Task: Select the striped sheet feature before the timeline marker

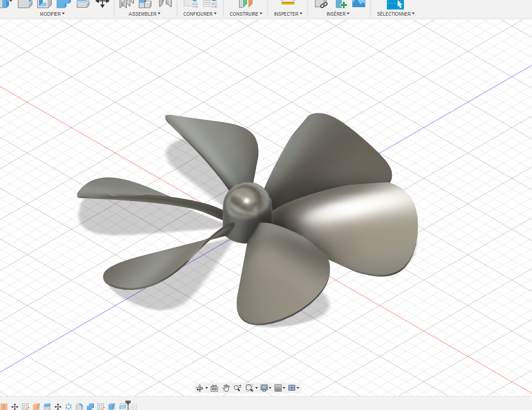Action: pos(123,406)
